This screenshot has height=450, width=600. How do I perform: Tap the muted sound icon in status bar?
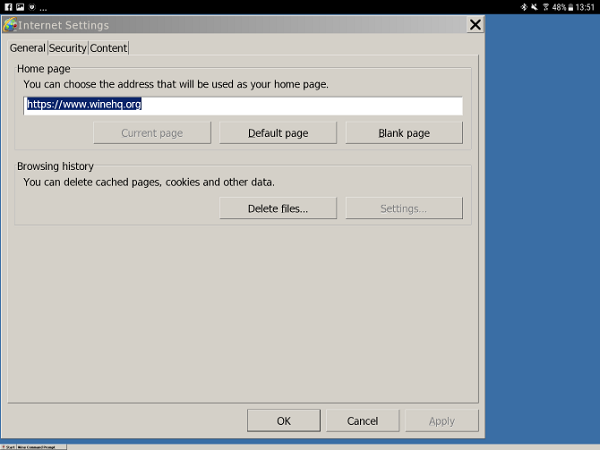[x=535, y=7]
